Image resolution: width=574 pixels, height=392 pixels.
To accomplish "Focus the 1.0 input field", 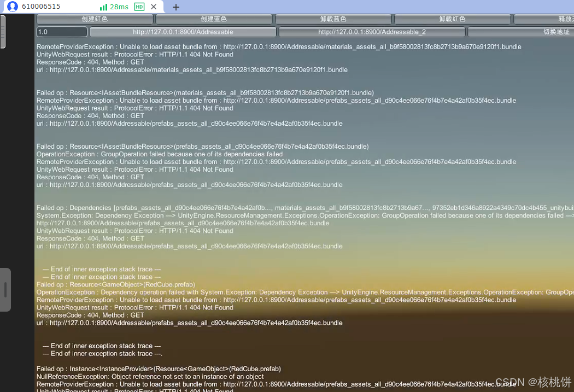I will [62, 32].
